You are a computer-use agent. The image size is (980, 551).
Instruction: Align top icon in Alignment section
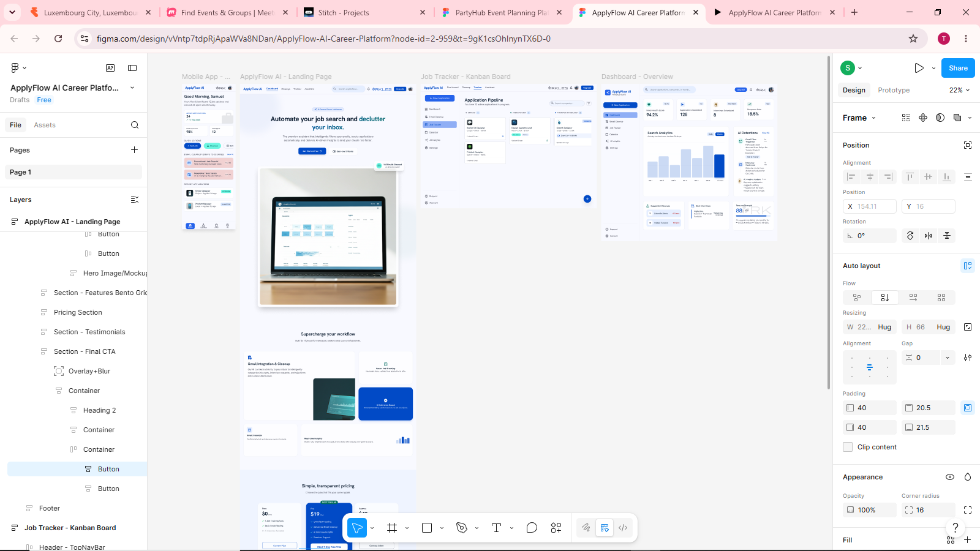(x=910, y=176)
